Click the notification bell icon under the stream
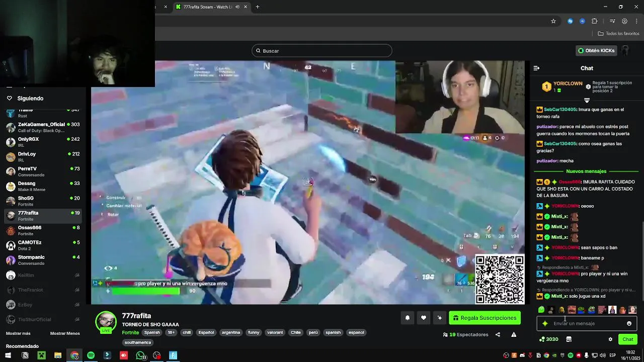Image resolution: width=644 pixels, height=362 pixels. 408,318
